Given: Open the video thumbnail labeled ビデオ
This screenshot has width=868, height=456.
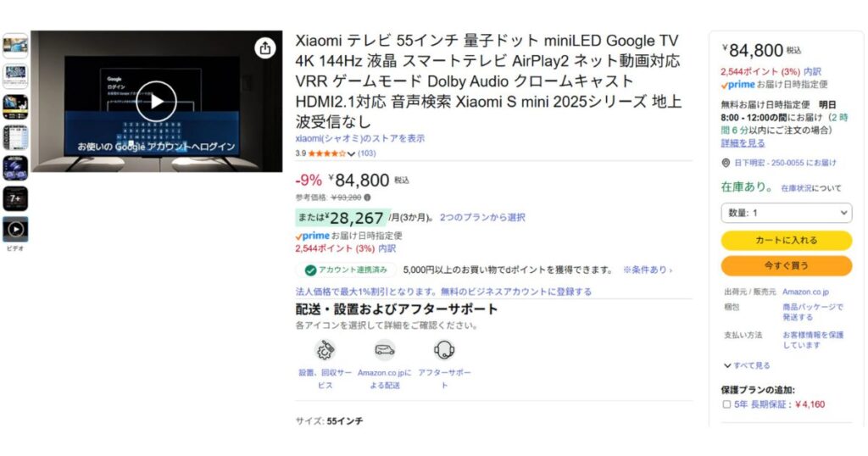Looking at the screenshot, I should pyautogui.click(x=15, y=229).
